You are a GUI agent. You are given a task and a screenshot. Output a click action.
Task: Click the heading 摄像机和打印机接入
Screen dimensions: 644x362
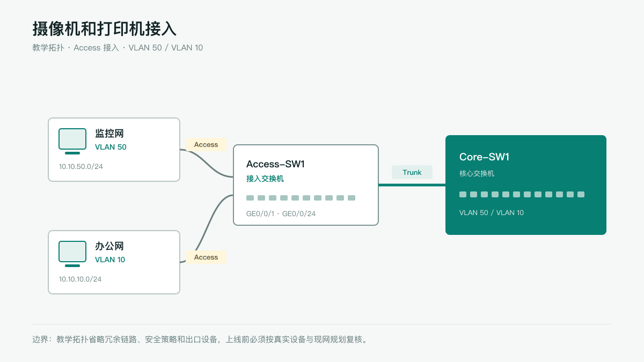pos(105,28)
